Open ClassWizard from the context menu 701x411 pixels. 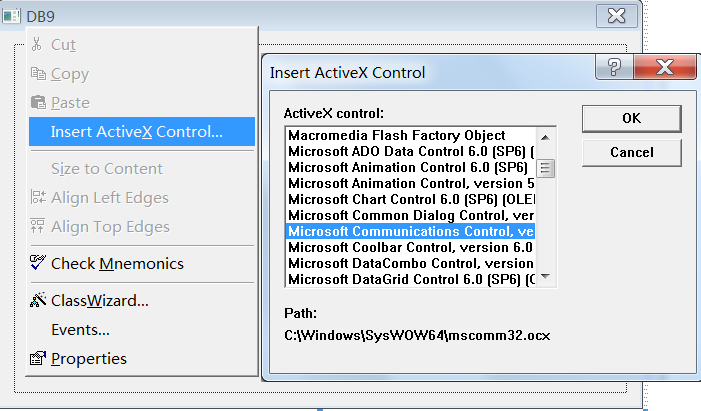click(142, 301)
